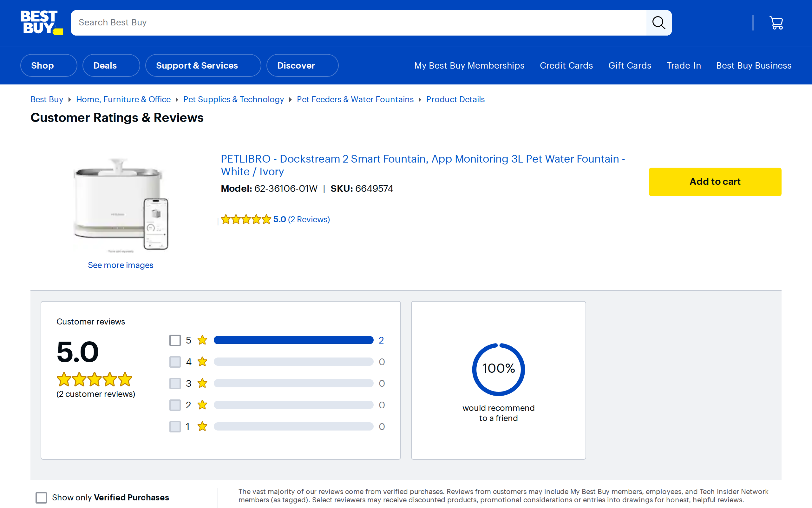Click Pet Feeders & Water Fountains breadcrumb
Image resolution: width=812 pixels, height=508 pixels.
[x=355, y=99]
